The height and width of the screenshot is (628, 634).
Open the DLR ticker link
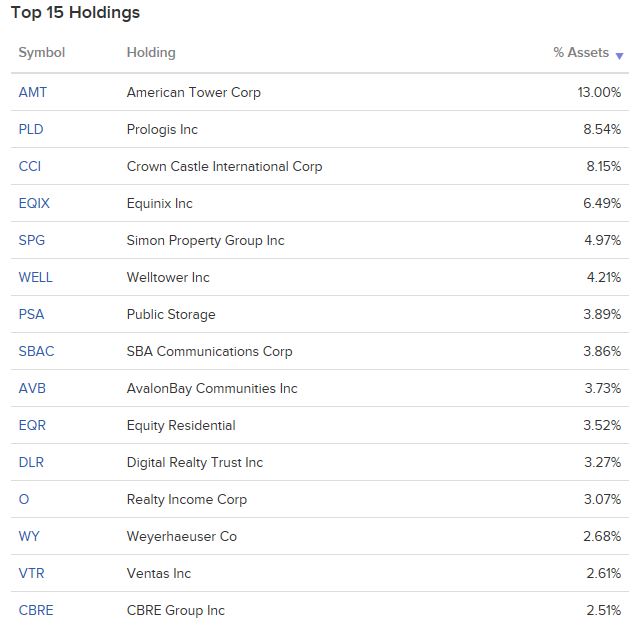tap(31, 462)
